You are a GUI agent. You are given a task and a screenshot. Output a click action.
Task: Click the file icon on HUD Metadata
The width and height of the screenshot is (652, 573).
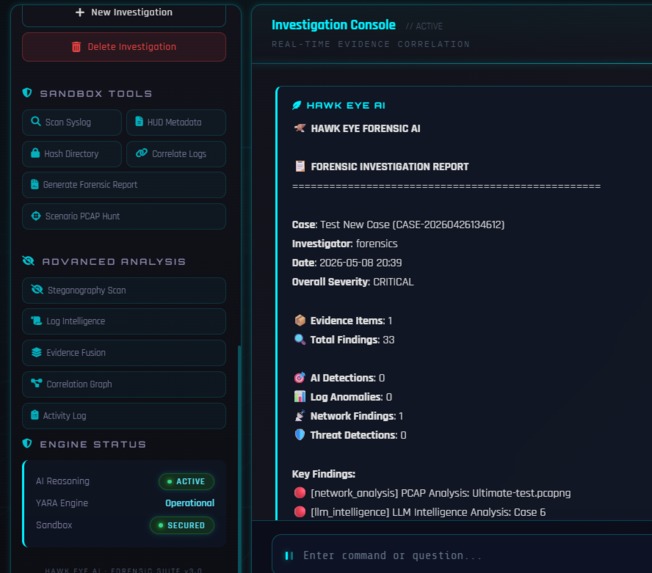[x=139, y=121]
